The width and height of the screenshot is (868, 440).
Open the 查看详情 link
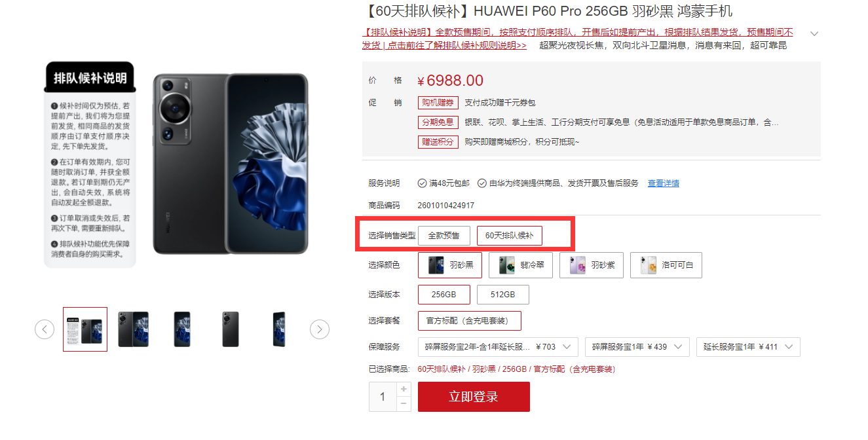click(x=664, y=183)
